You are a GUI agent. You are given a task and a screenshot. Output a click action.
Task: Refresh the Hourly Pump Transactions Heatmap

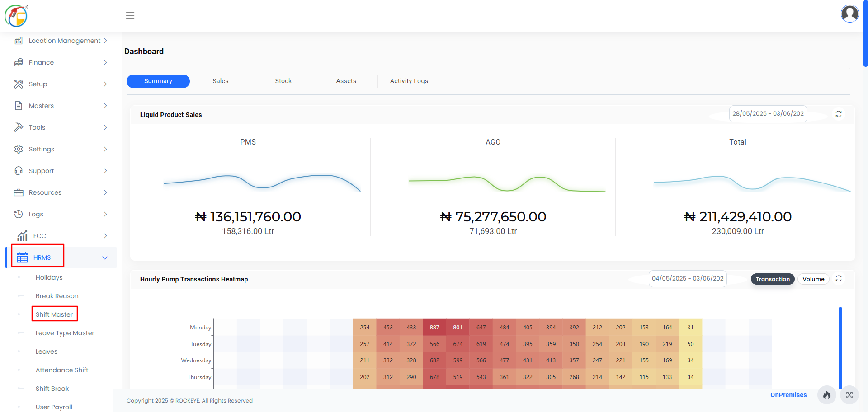(x=839, y=279)
